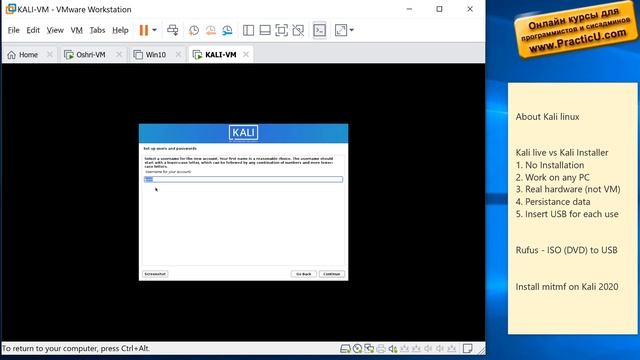Click the network adapter status icon
The height and width of the screenshot is (360, 640).
(x=369, y=349)
